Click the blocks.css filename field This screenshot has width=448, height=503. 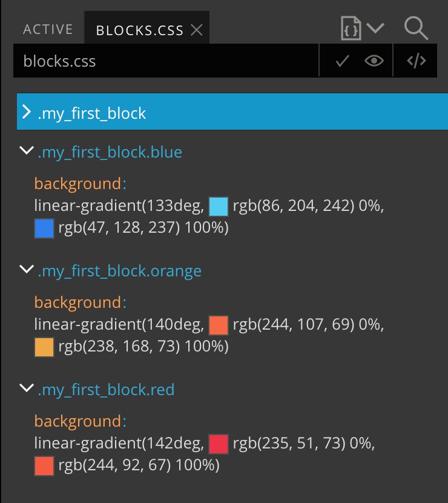coord(166,61)
